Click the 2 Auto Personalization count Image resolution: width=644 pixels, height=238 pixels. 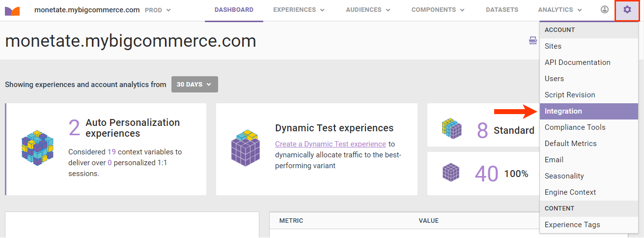[74, 128]
